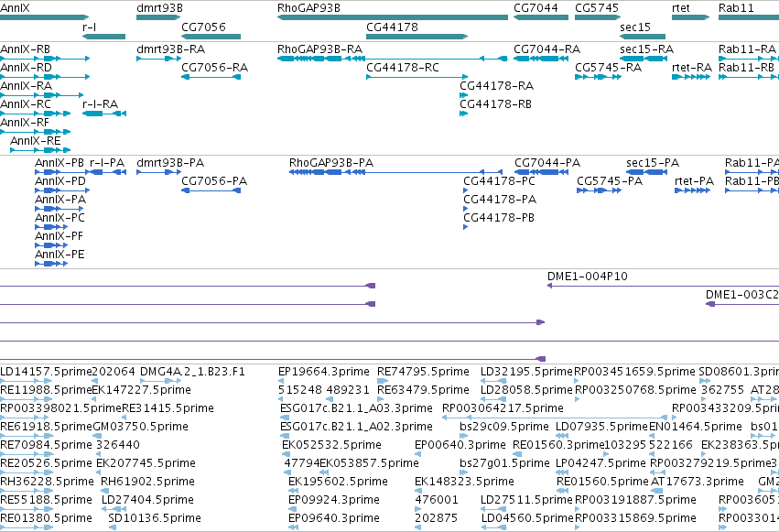Click the Rab11-RB transcript label
This screenshot has height=532, width=779.
(x=746, y=68)
